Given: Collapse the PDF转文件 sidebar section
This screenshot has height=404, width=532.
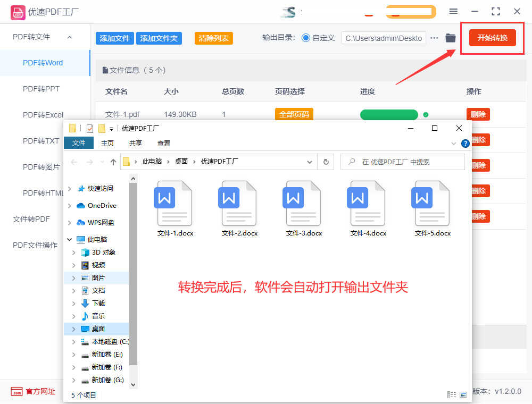Looking at the screenshot, I should point(70,37).
